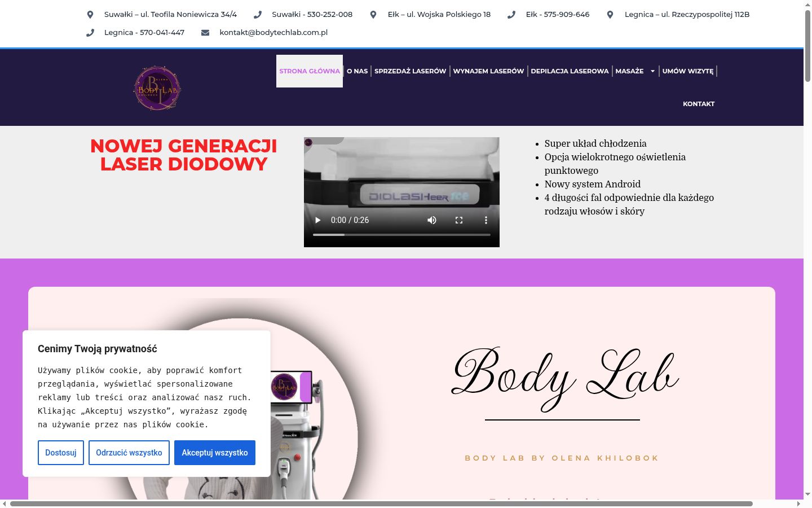Open the Body Lab logo in header
The height and width of the screenshot is (508, 812).
(157, 88)
